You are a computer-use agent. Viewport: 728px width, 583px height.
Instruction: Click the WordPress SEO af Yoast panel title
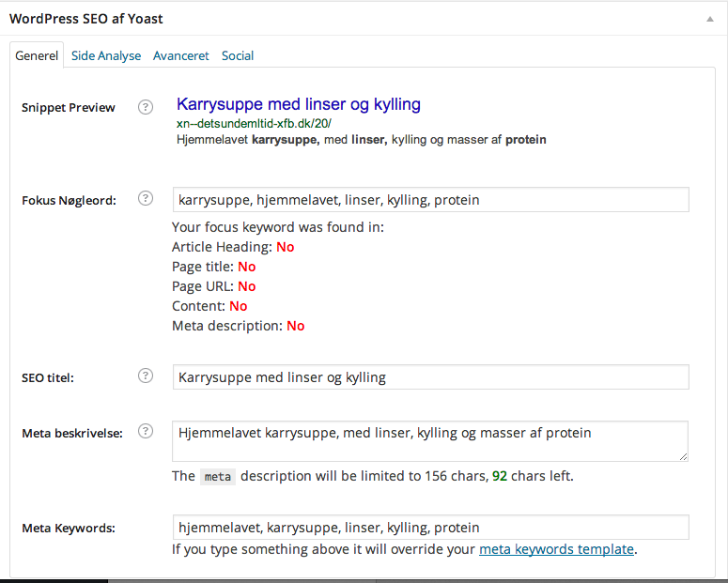click(86, 19)
